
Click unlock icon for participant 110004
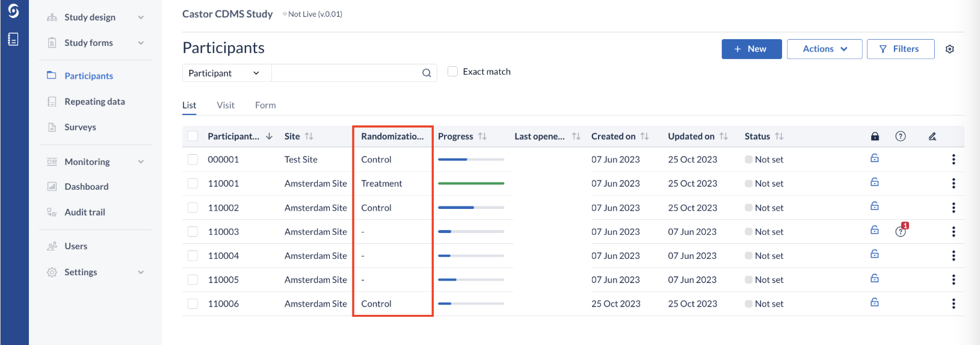tap(875, 255)
